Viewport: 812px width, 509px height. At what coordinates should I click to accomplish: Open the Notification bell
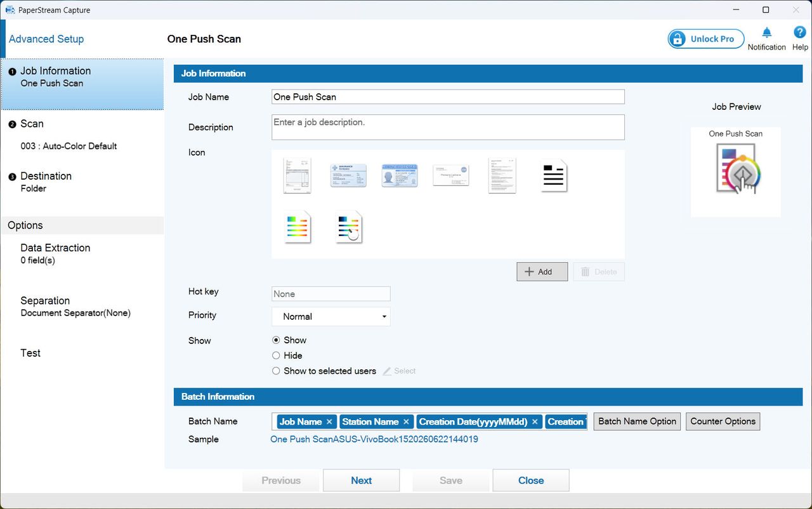tap(766, 39)
